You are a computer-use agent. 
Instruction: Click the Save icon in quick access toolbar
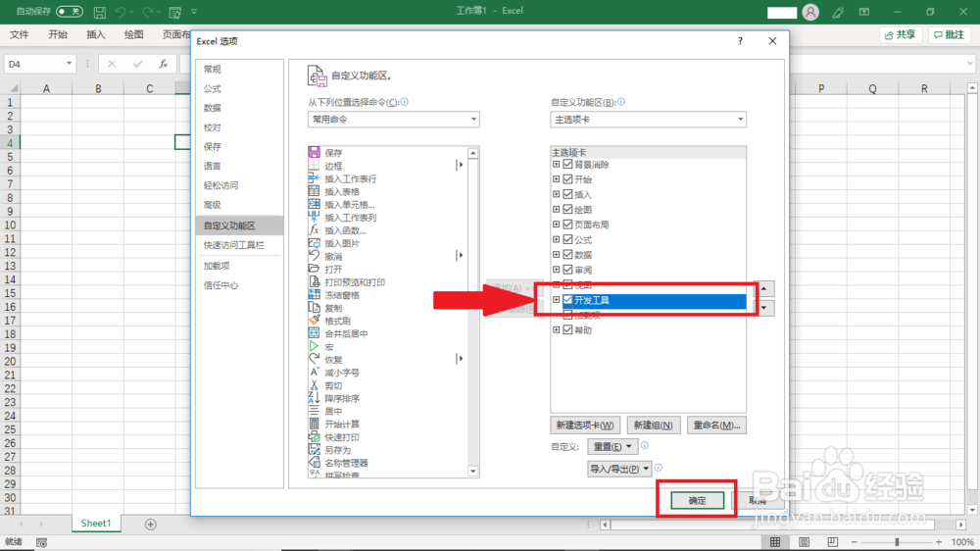click(x=99, y=11)
